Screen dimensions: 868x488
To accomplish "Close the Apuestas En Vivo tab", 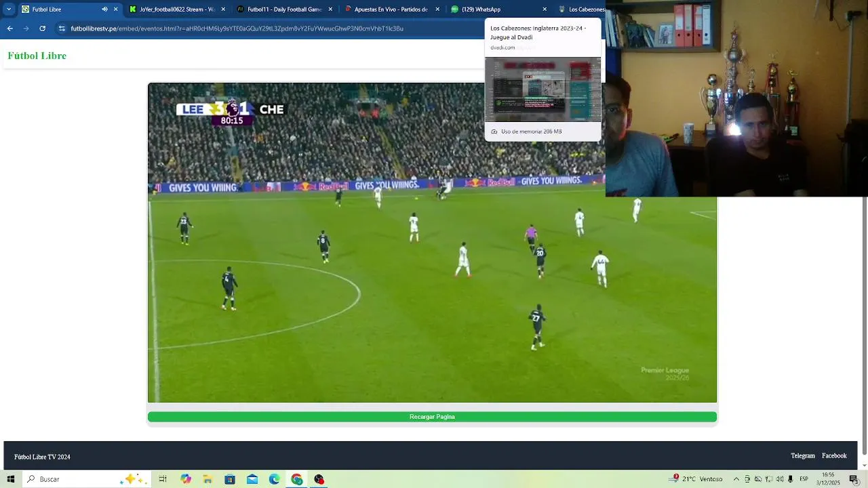I will (437, 9).
